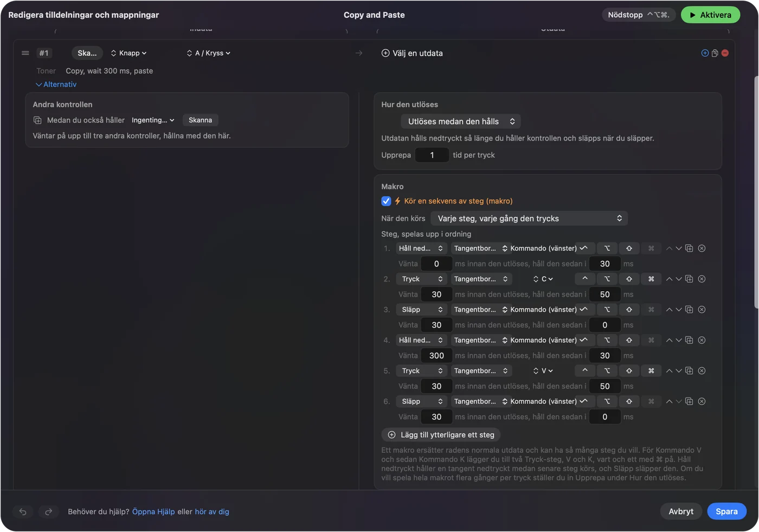Click step 4 'Vänta' field showing 300

coord(436,356)
